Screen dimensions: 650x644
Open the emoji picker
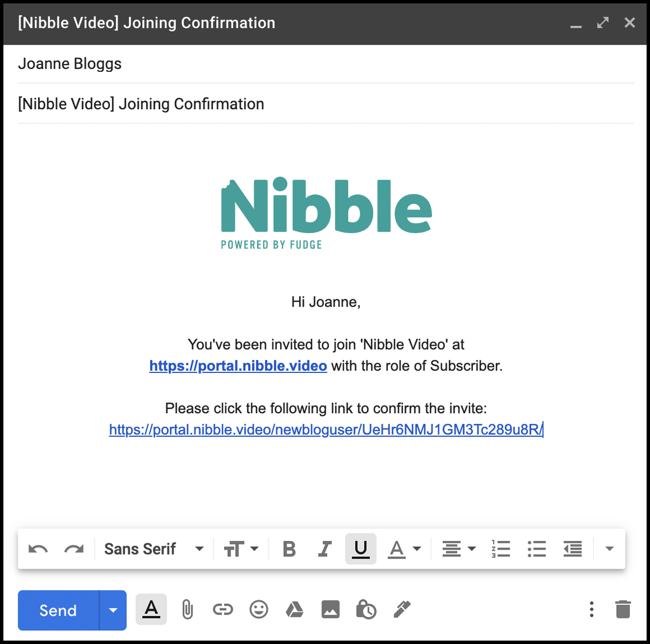tap(259, 609)
